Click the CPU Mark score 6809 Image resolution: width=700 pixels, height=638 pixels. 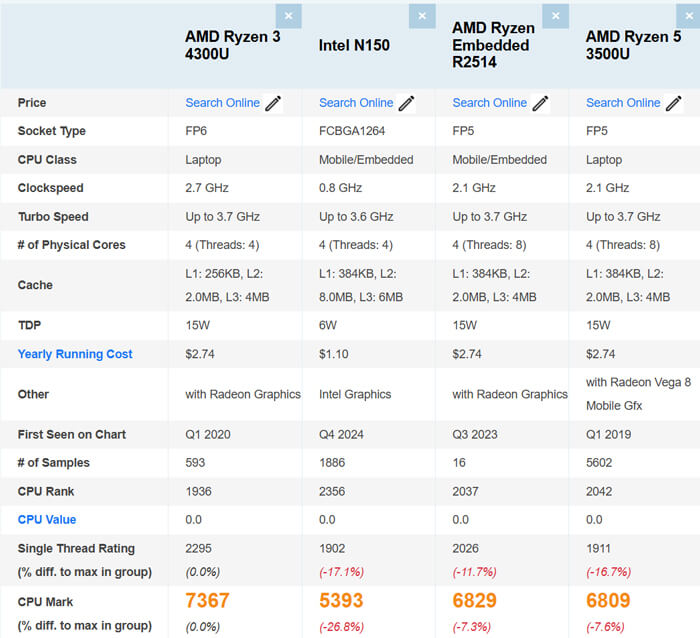(608, 600)
